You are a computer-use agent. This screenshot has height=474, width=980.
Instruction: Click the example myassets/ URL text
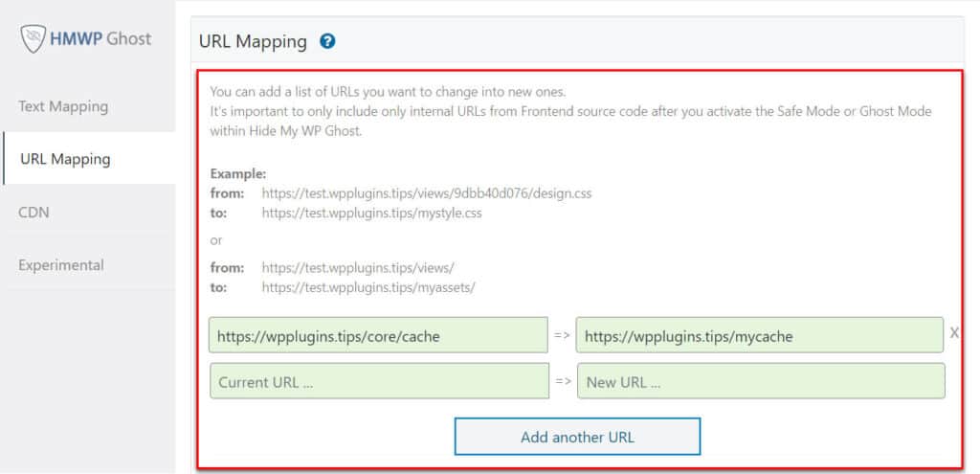(368, 286)
